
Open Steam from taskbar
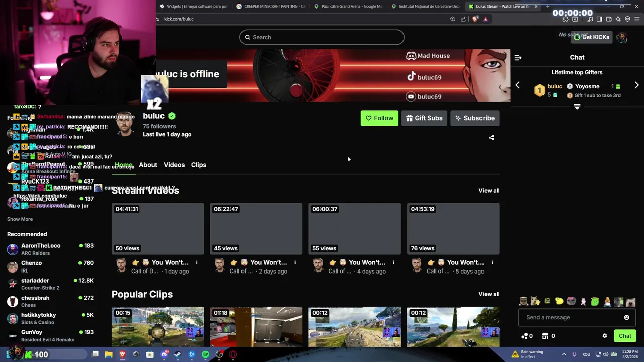pos(178,355)
